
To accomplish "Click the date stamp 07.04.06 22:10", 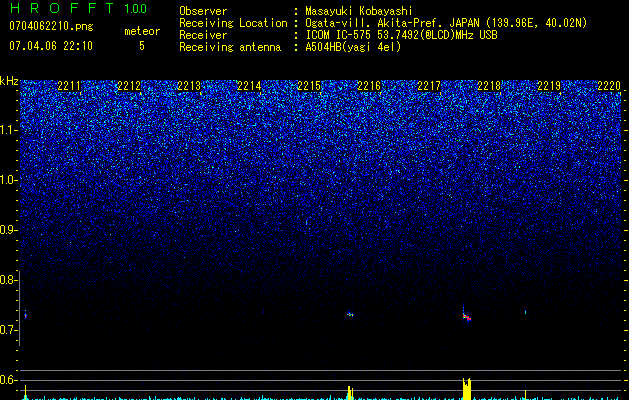I will [51, 46].
